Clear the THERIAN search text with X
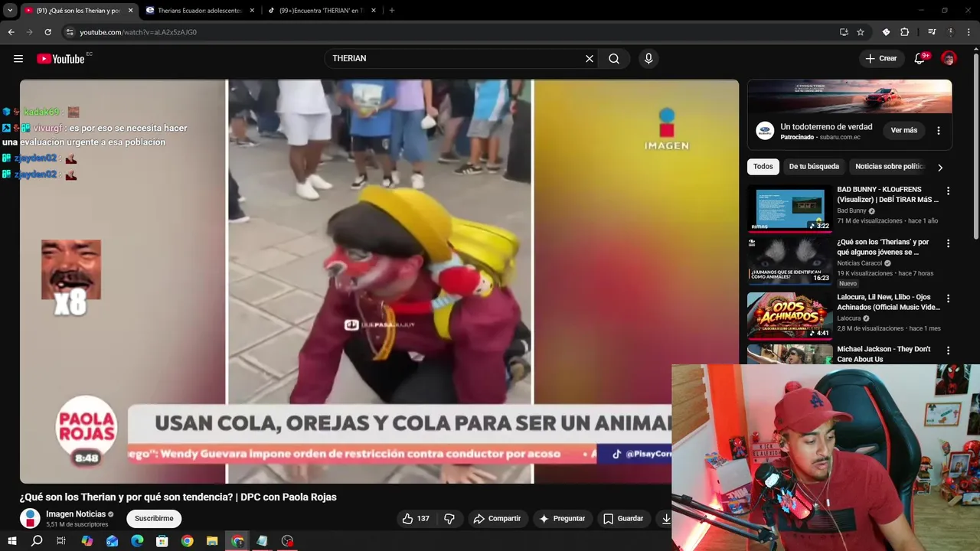 click(x=590, y=59)
